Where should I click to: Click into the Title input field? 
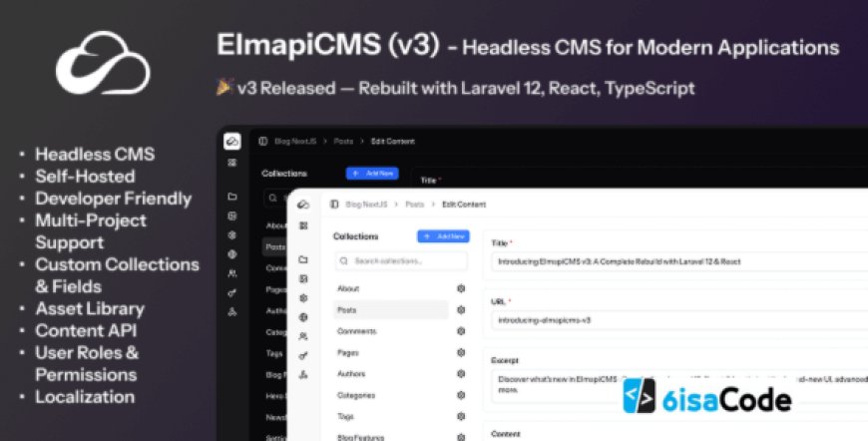point(679,261)
